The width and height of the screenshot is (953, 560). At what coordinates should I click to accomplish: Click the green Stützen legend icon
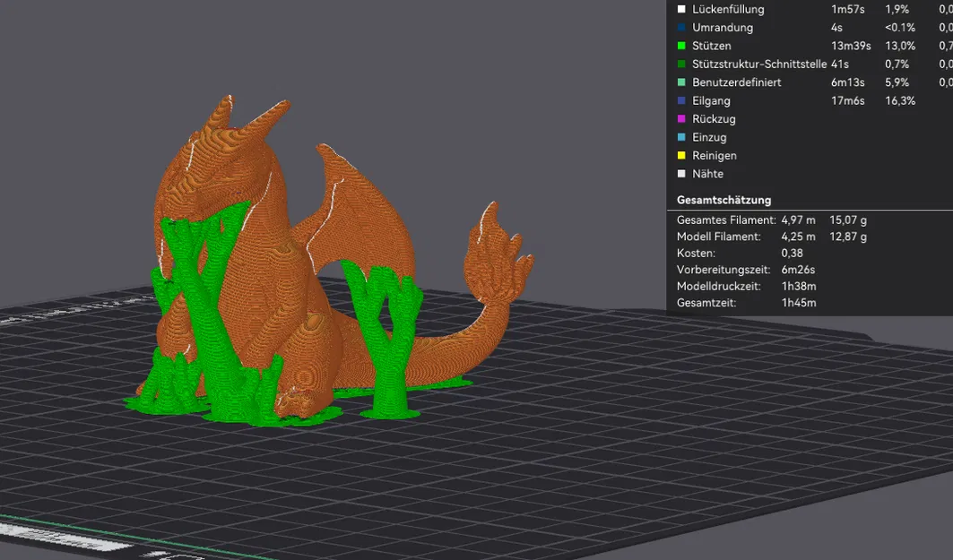pos(681,46)
